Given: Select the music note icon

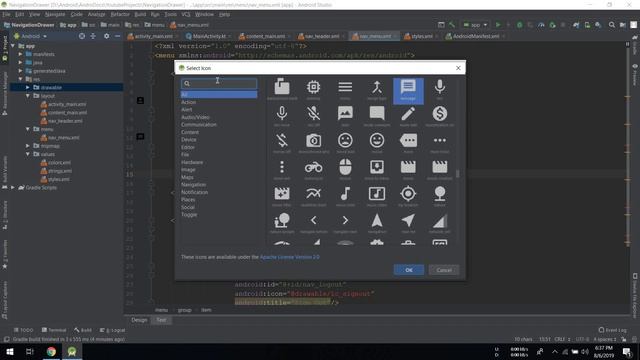Looking at the screenshot, I should click(345, 194).
